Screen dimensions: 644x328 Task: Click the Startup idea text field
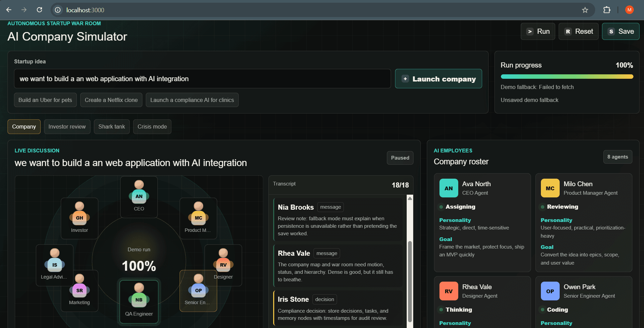(202, 79)
